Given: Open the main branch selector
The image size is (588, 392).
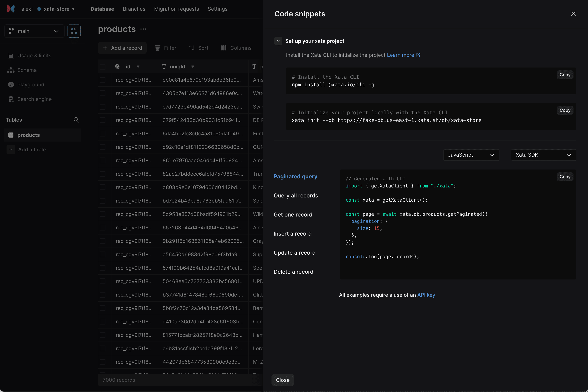Looking at the screenshot, I should (34, 31).
